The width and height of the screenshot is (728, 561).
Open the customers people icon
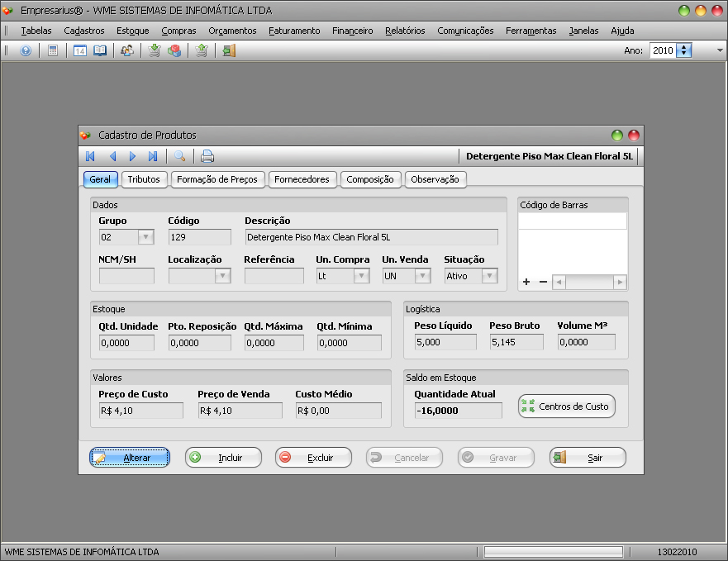click(126, 50)
